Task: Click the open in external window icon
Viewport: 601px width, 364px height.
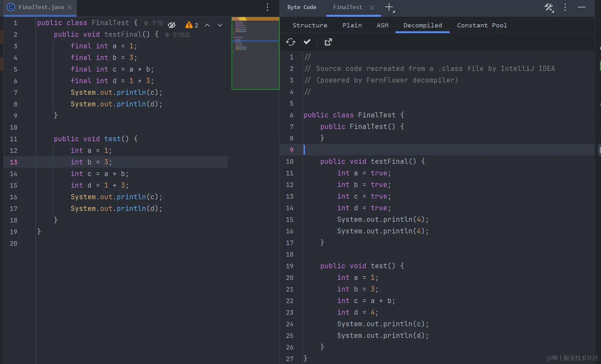Action: 328,42
